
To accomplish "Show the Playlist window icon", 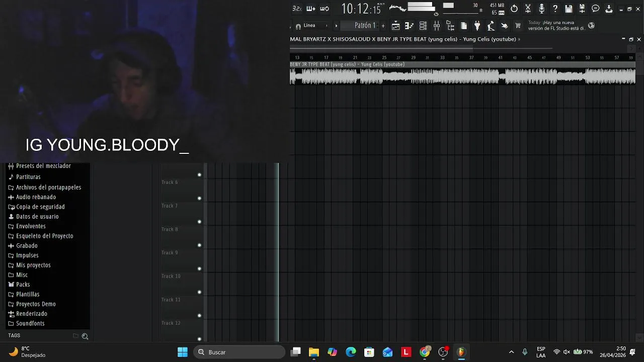I will tap(396, 26).
